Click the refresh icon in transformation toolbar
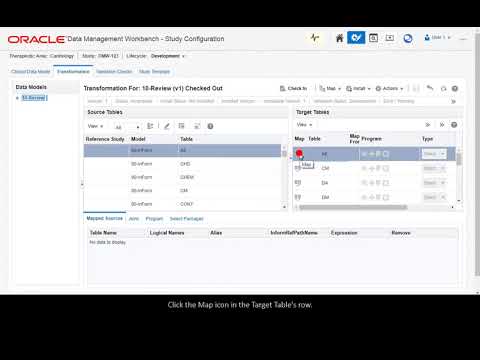This screenshot has width=480, height=360. (x=443, y=89)
